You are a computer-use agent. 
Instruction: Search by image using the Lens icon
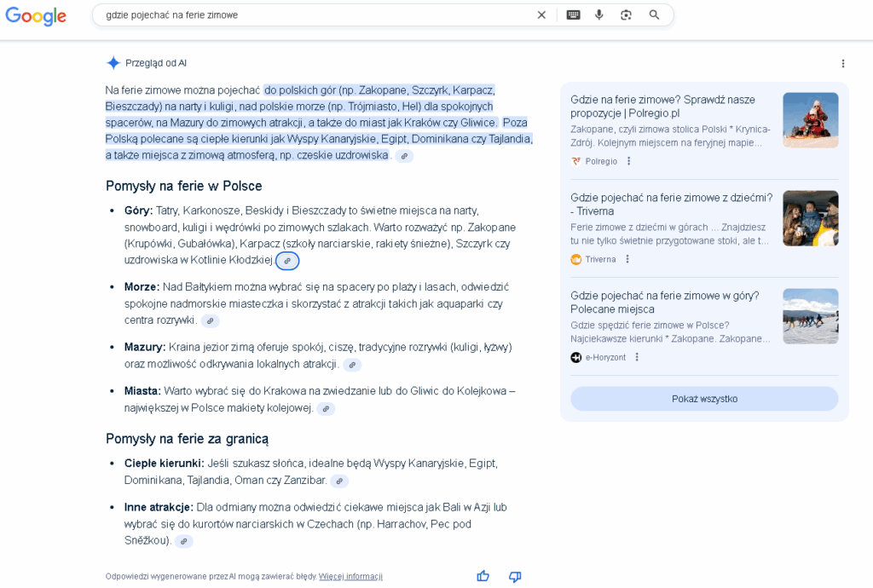tap(627, 14)
